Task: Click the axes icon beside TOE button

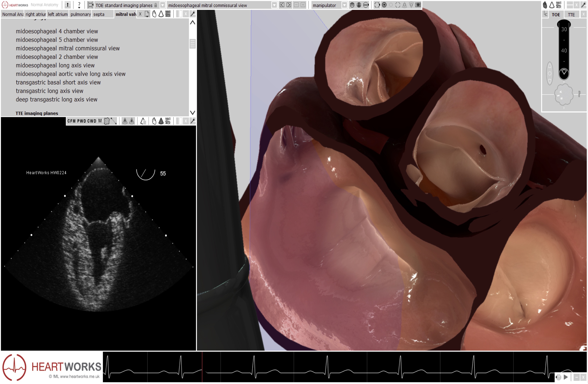Action: 545,14
